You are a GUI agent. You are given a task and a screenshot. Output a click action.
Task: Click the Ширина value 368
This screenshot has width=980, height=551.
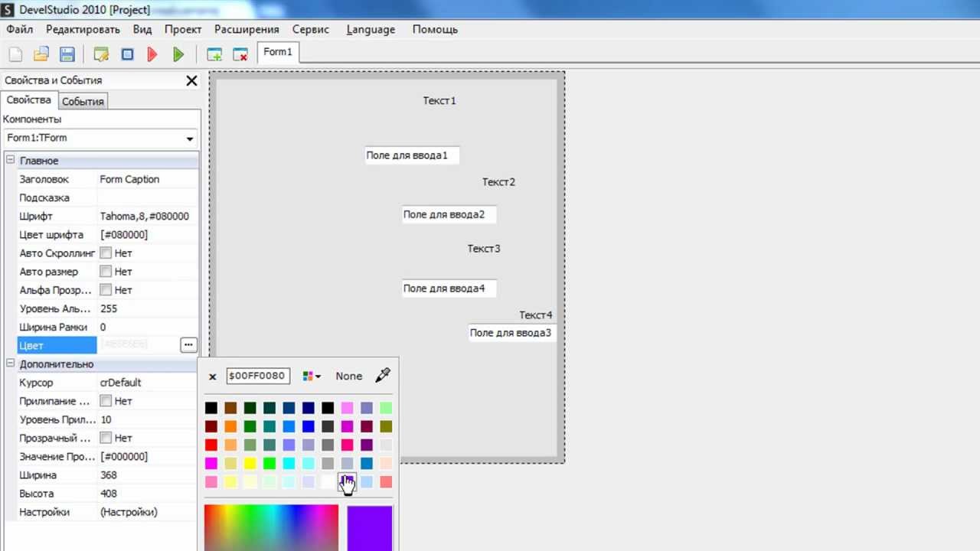109,475
